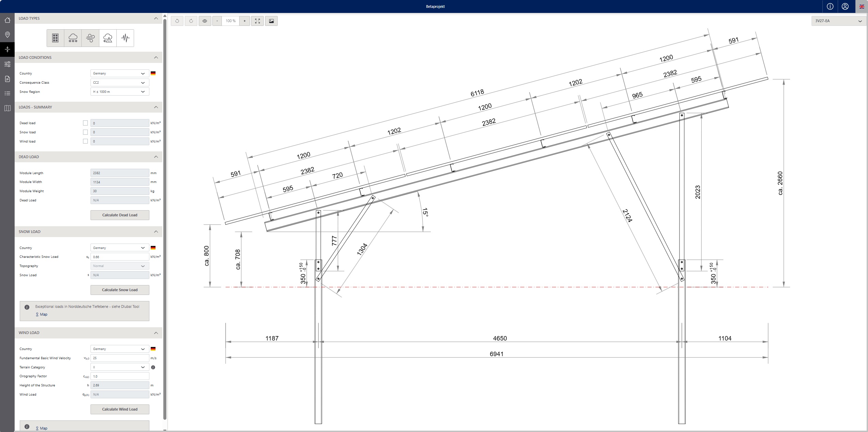Viewport: 868px width, 432px height.
Task: Open Country dropdown in Snow Load
Action: point(120,248)
